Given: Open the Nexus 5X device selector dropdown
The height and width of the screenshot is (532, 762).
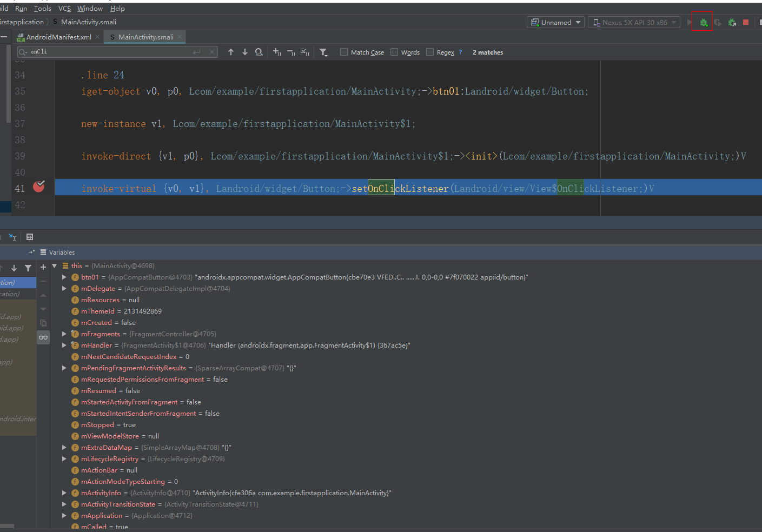Looking at the screenshot, I should click(634, 22).
